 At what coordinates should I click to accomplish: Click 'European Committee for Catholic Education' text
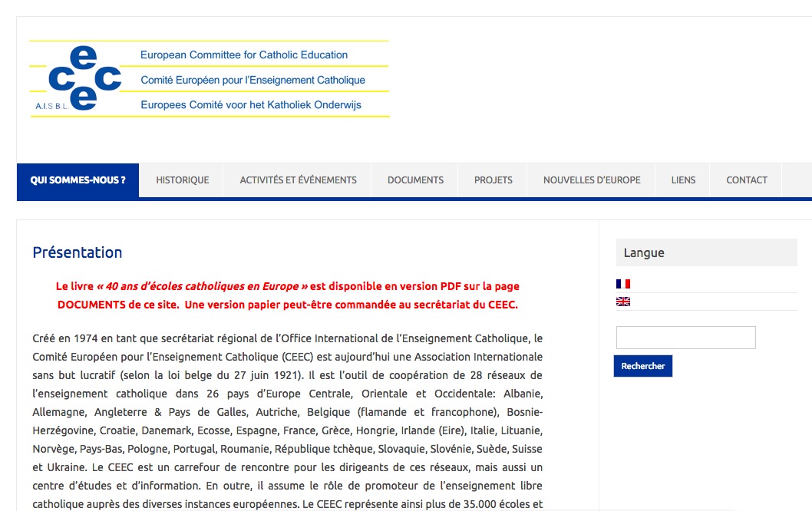click(244, 55)
